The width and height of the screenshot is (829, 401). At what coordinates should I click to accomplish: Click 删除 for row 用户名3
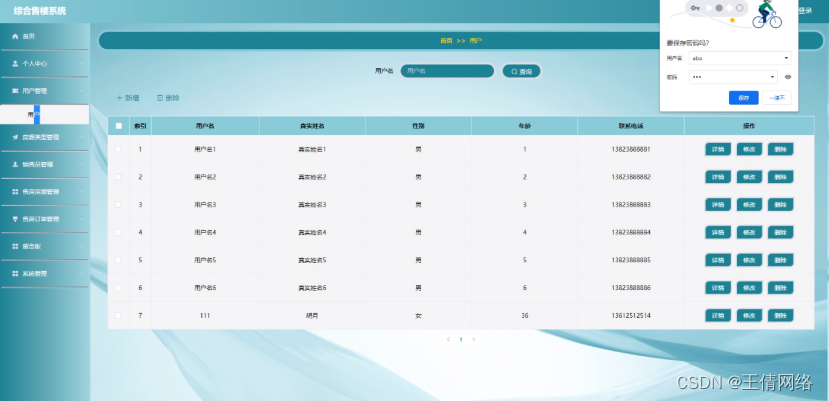click(x=780, y=205)
